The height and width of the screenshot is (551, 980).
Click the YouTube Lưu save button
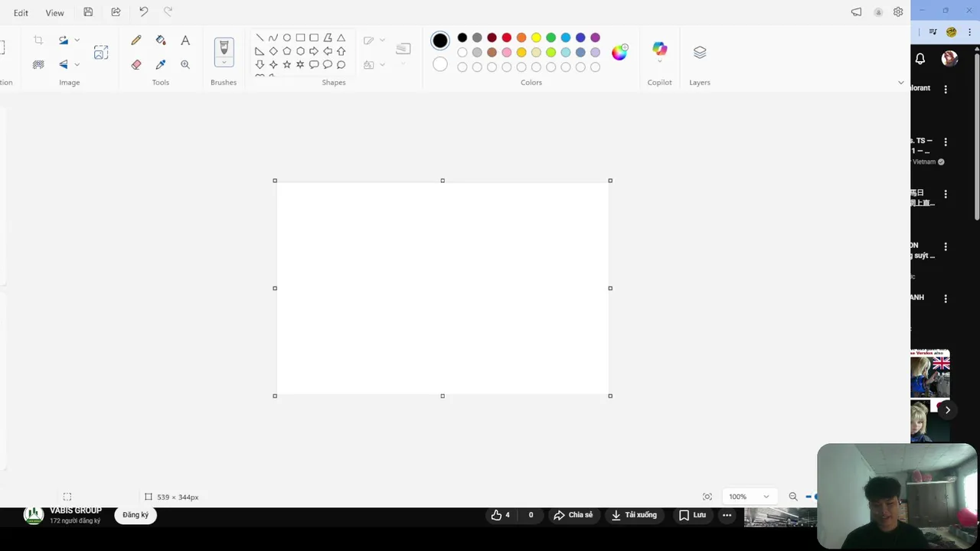(x=692, y=515)
